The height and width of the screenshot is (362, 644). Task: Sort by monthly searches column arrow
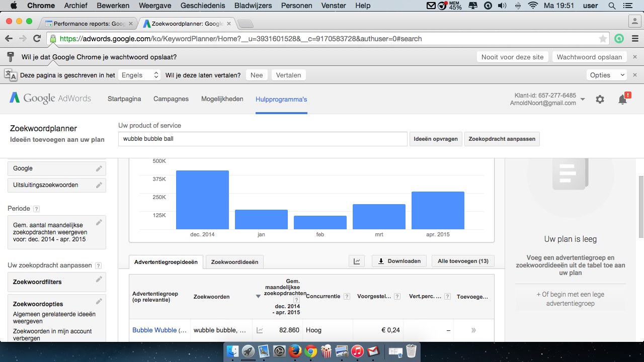click(x=258, y=297)
